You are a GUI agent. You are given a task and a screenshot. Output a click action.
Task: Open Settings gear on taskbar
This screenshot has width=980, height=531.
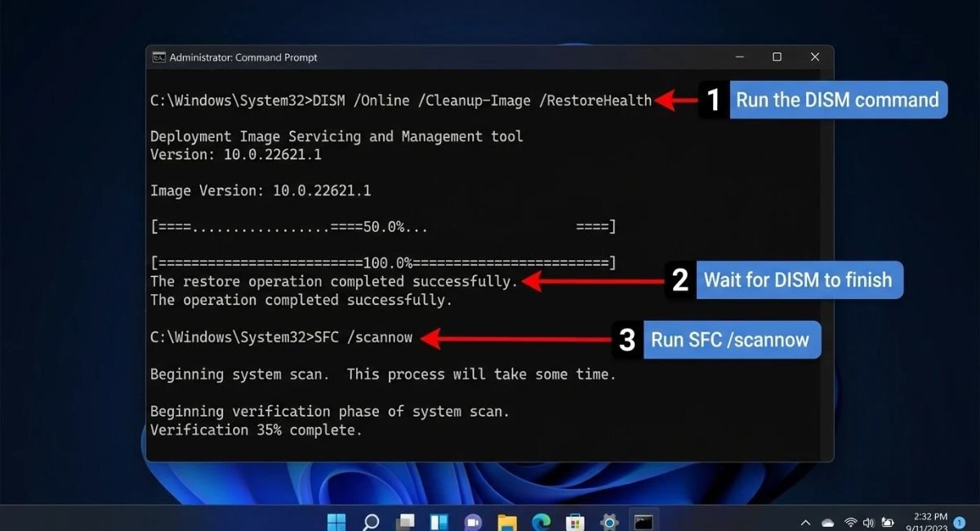pos(609,521)
